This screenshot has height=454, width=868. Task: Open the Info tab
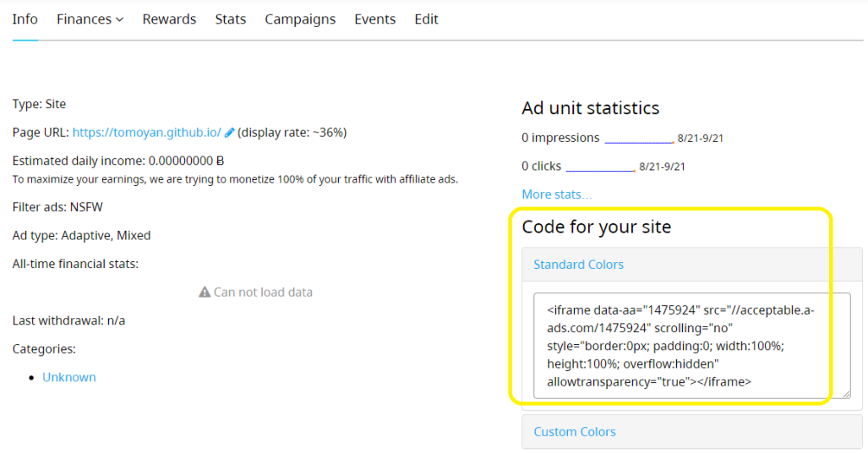pyautogui.click(x=25, y=19)
